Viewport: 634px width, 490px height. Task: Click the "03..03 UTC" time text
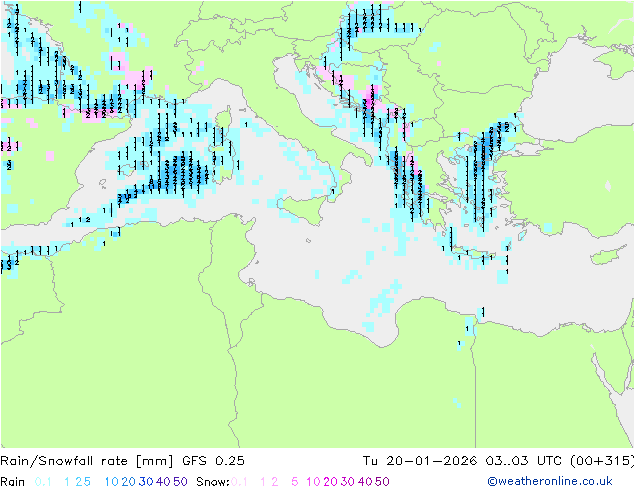[x=524, y=461]
